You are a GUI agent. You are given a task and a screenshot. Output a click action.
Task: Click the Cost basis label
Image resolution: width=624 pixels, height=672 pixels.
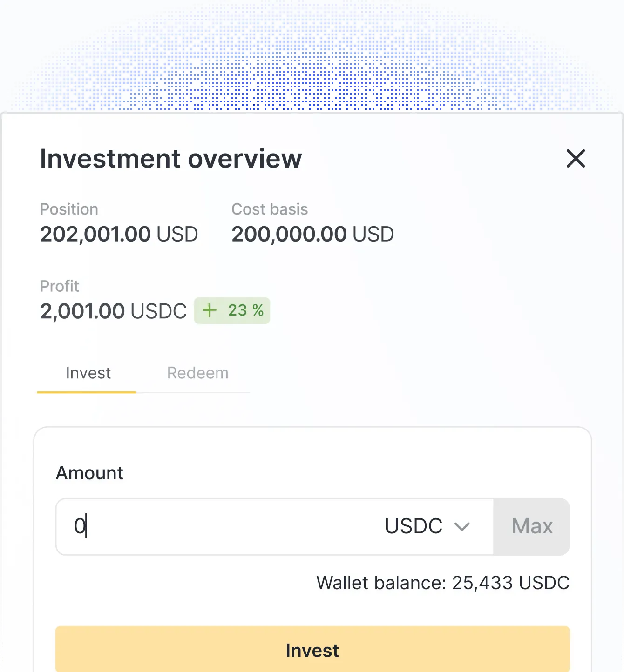[270, 209]
